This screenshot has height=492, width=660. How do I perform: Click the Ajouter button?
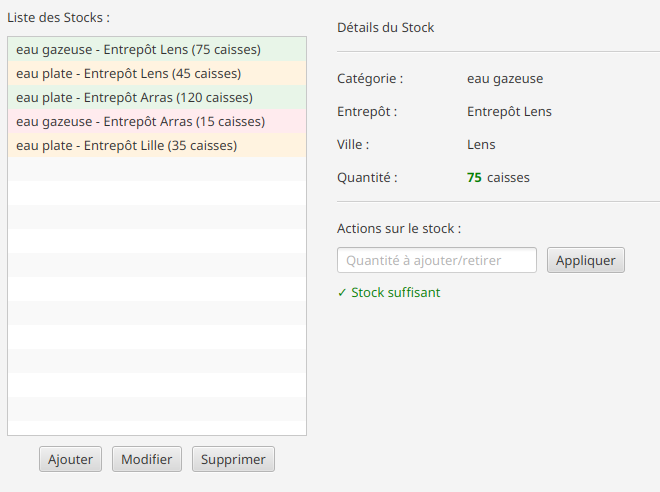pyautogui.click(x=70, y=459)
